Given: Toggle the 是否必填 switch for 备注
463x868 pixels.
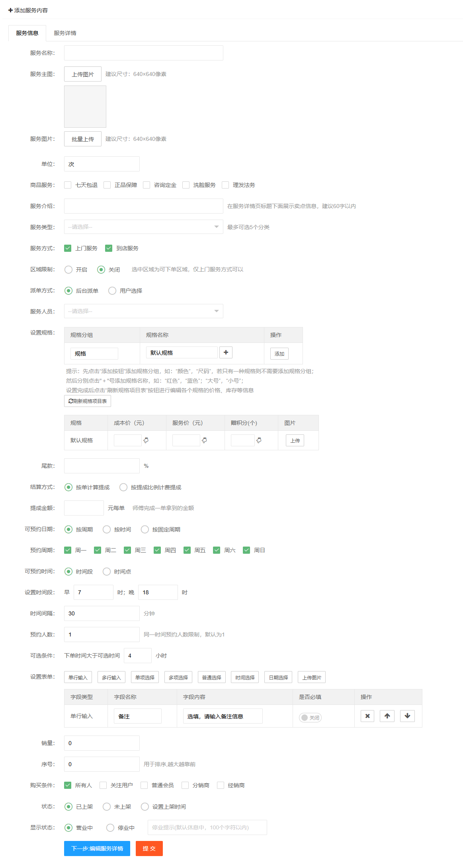Looking at the screenshot, I should coord(310,718).
